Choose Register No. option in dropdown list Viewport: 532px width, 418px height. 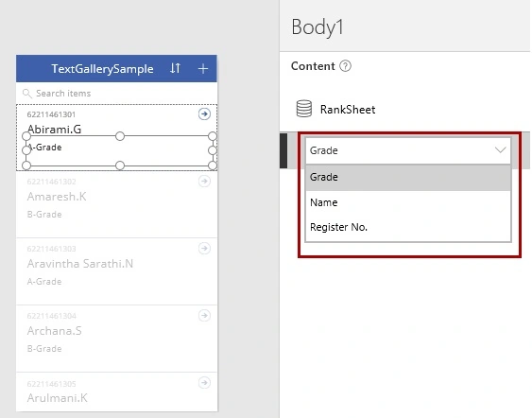pyautogui.click(x=408, y=227)
